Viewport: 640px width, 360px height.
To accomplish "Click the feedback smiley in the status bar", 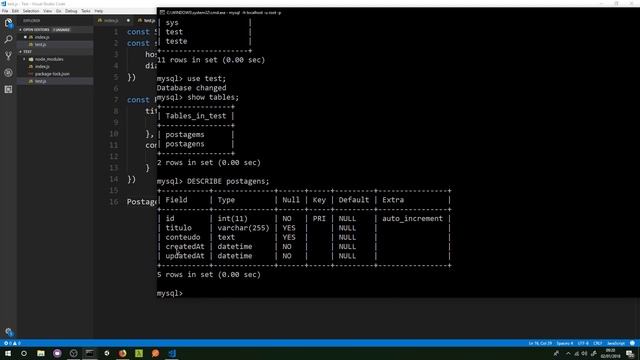I will [x=632, y=343].
